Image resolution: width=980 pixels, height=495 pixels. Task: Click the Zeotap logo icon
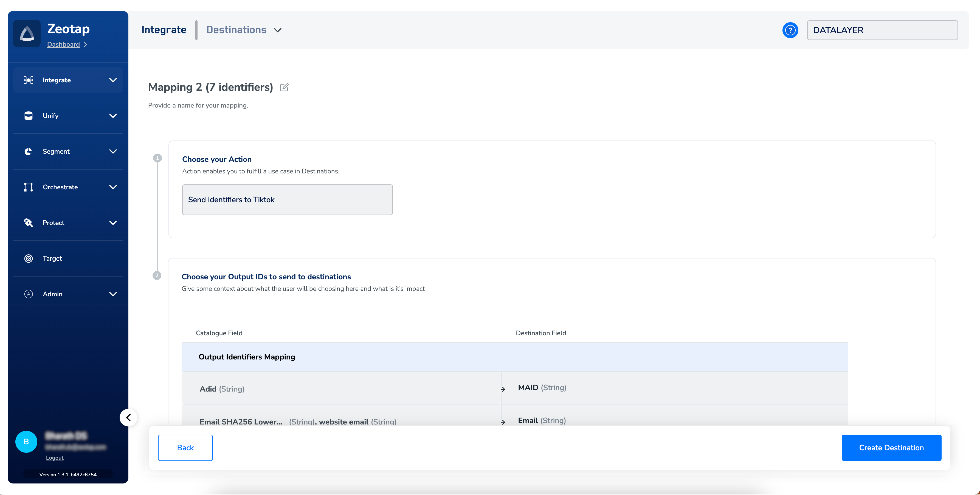click(27, 33)
